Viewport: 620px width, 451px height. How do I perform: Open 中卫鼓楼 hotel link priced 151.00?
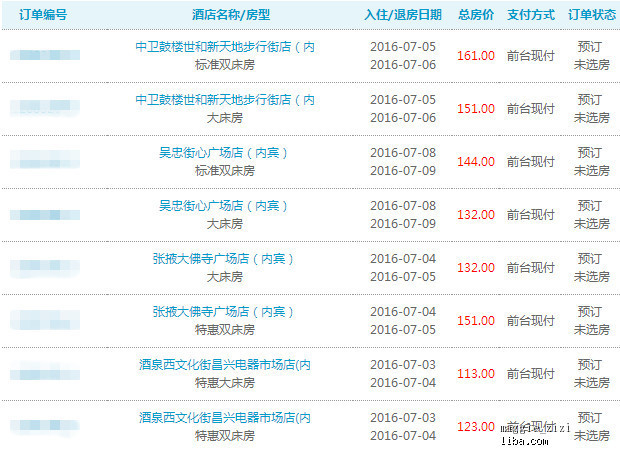click(x=224, y=100)
